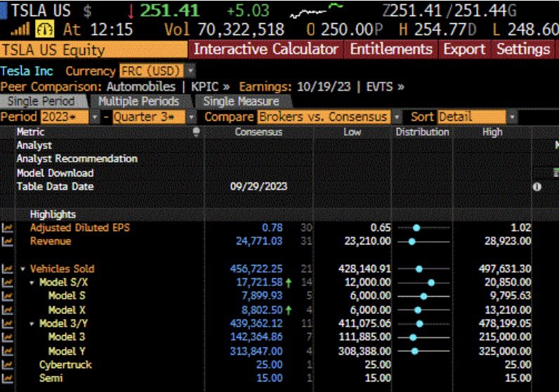This screenshot has height=392, width=559.
Task: Follow the KPIC » link
Action: tap(211, 86)
